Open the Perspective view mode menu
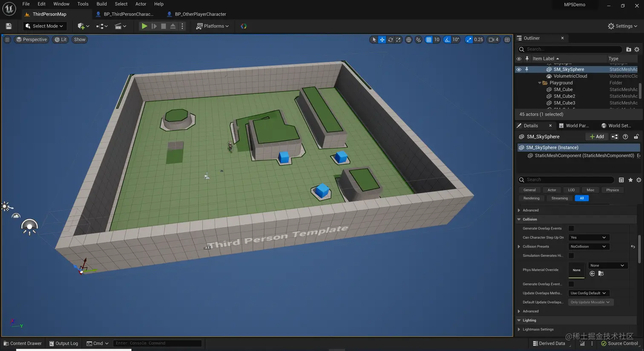 32,40
